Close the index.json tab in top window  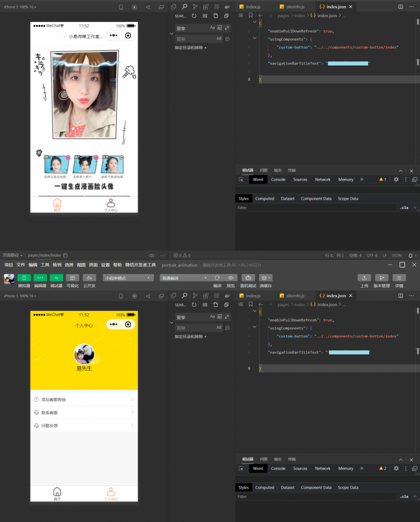[x=351, y=7]
